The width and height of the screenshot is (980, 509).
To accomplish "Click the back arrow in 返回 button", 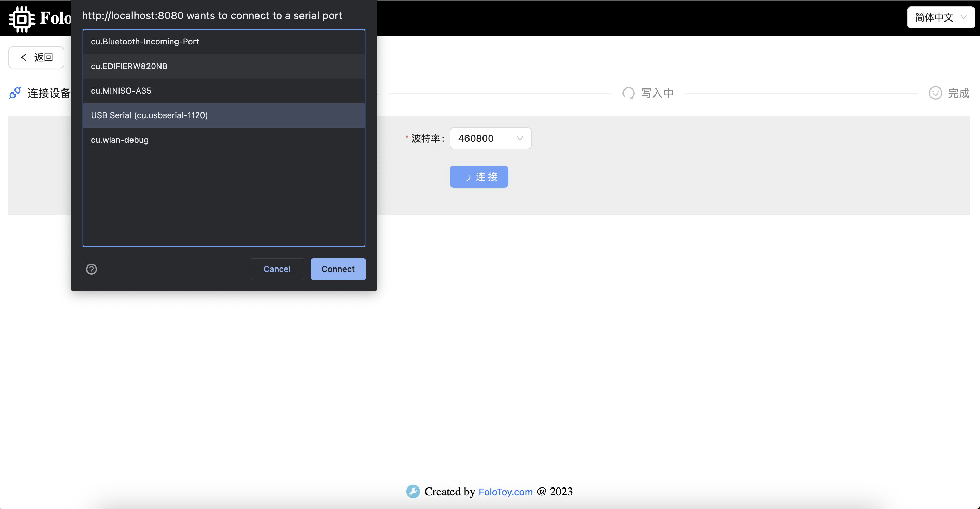I will coord(24,57).
